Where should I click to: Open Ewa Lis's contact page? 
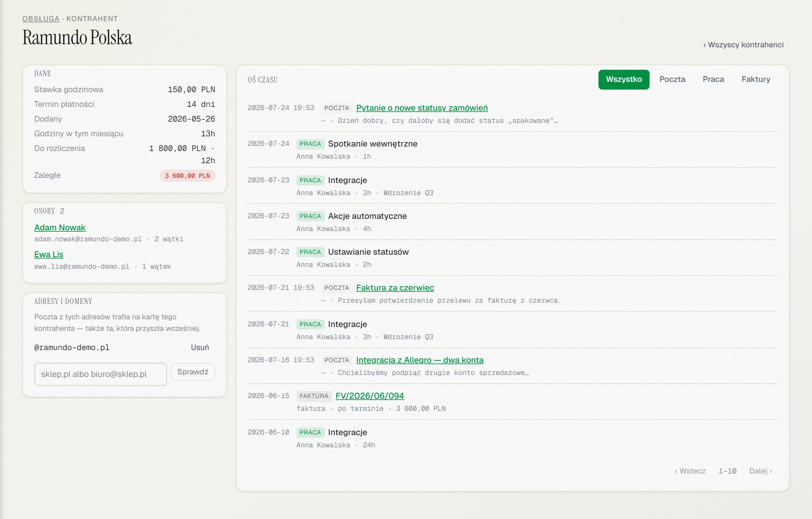pyautogui.click(x=49, y=254)
